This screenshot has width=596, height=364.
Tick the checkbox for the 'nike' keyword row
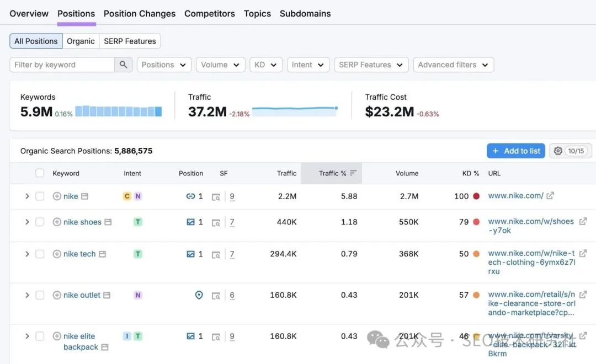(x=40, y=196)
